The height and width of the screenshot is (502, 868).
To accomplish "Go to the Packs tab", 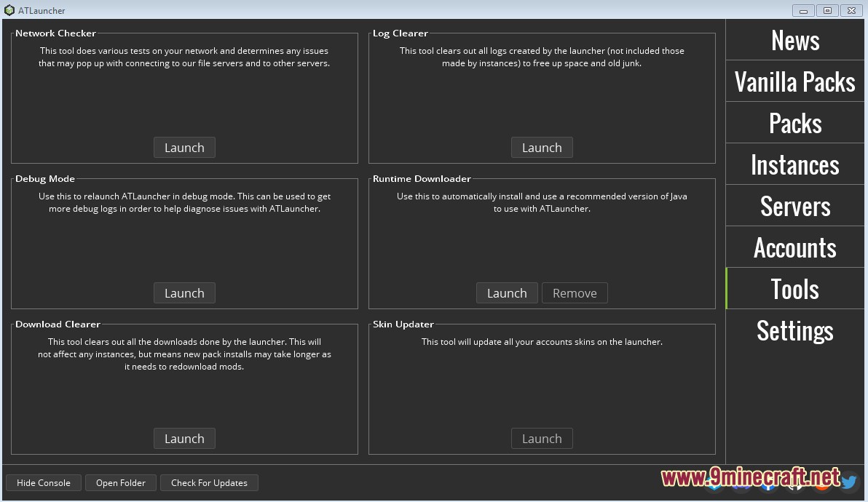I will 795,123.
